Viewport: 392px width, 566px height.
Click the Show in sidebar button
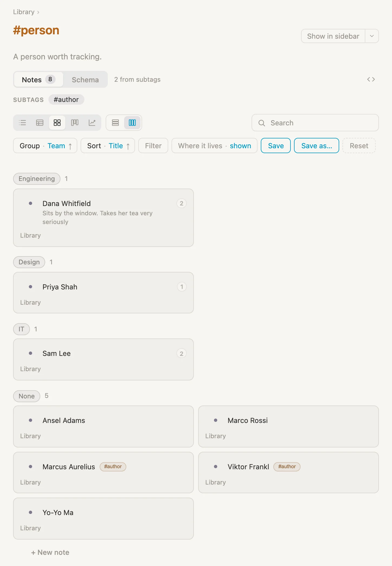[x=333, y=36]
